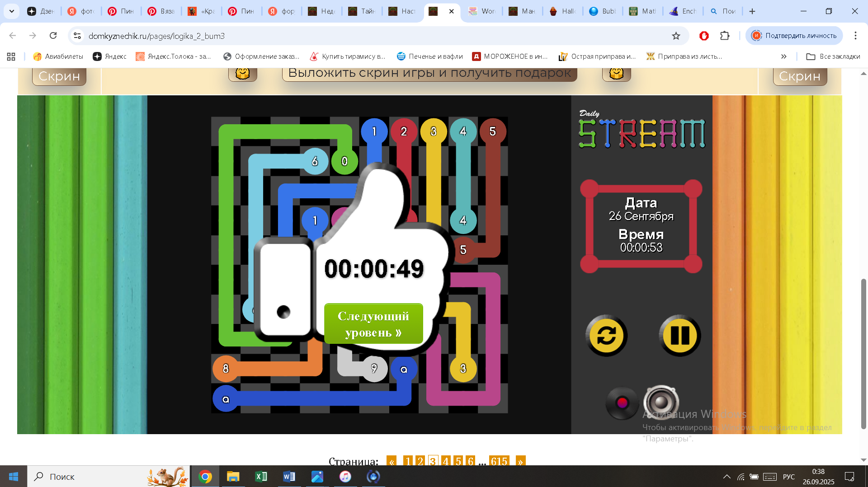
Task: Go back to the previous page
Action: (x=13, y=36)
